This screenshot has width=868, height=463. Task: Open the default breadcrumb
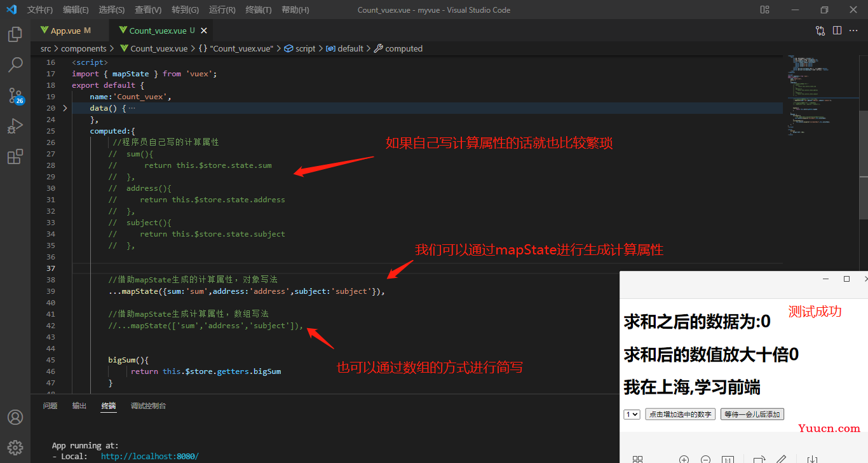point(345,48)
